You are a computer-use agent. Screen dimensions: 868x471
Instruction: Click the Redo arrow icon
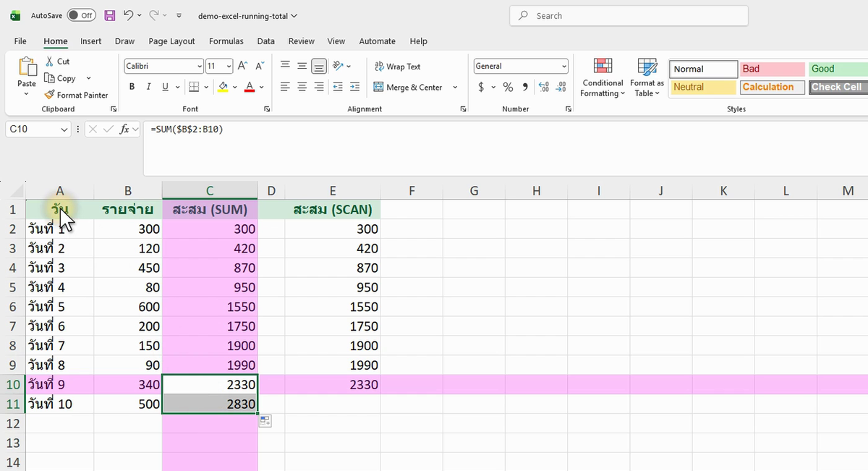pyautogui.click(x=153, y=15)
